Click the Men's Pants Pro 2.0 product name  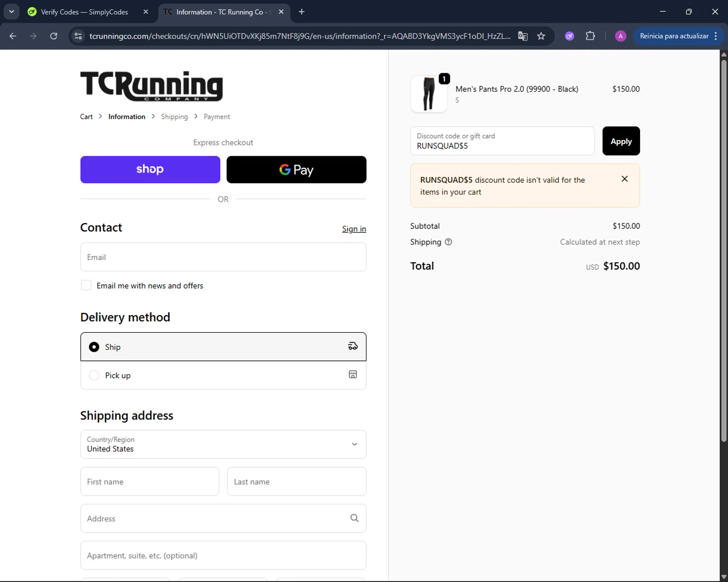[x=517, y=89]
